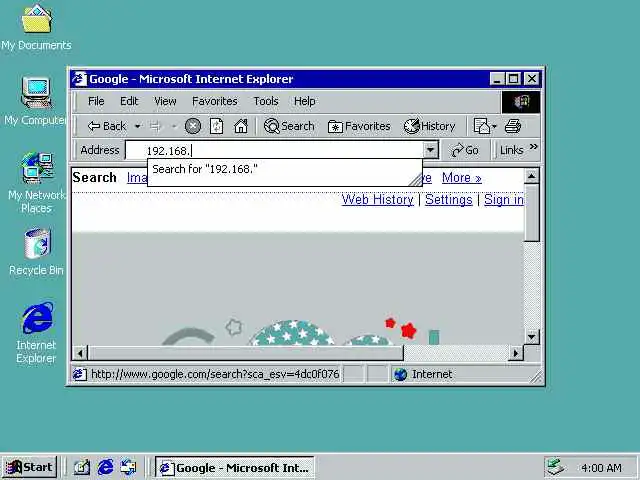Open the File menu
Viewport: 640px width, 480px height.
coord(96,101)
